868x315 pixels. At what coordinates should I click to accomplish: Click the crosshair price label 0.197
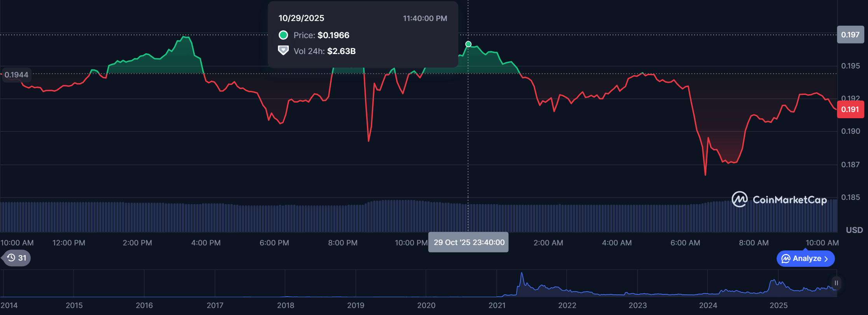pos(850,35)
